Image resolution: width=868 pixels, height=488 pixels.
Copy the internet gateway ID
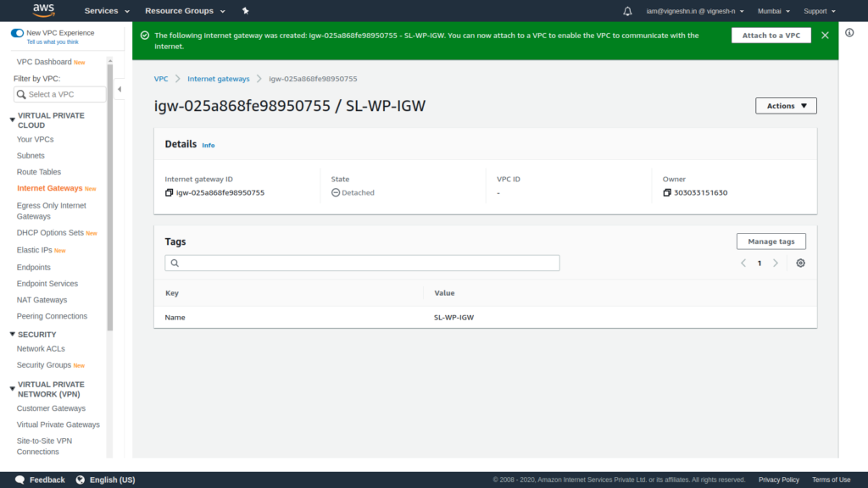pos(169,192)
